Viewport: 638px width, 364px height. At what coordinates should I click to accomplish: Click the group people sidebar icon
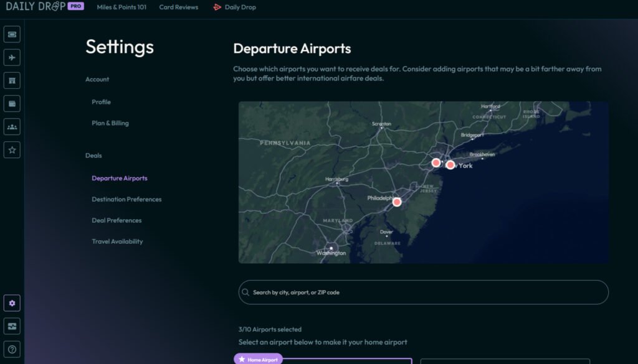coord(12,126)
